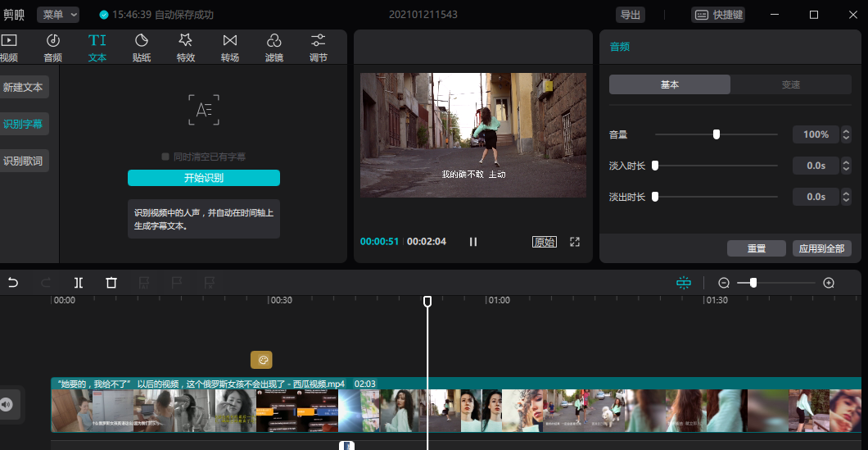Click the split clip tool icon

click(x=79, y=283)
